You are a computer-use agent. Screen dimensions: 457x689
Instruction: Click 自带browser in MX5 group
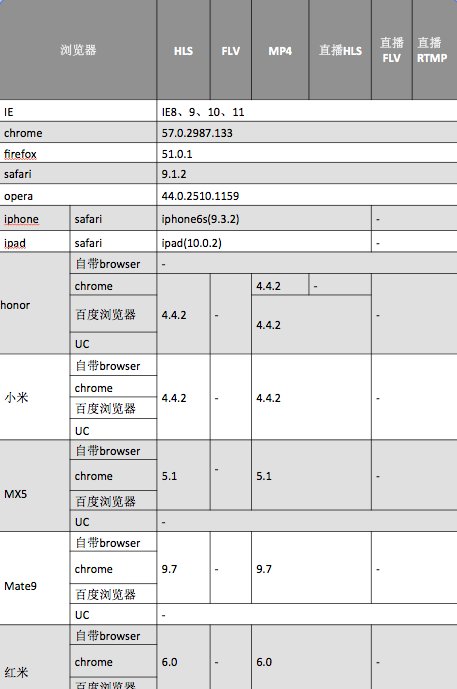click(113, 450)
